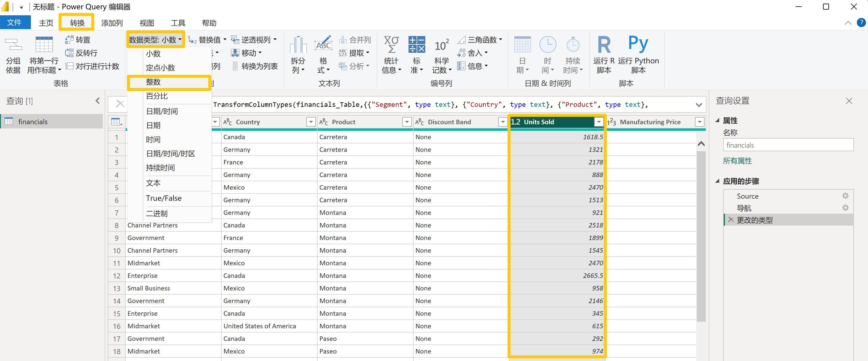The image size is (868, 361).
Task: Expand the formula bar chevron
Action: (x=699, y=105)
